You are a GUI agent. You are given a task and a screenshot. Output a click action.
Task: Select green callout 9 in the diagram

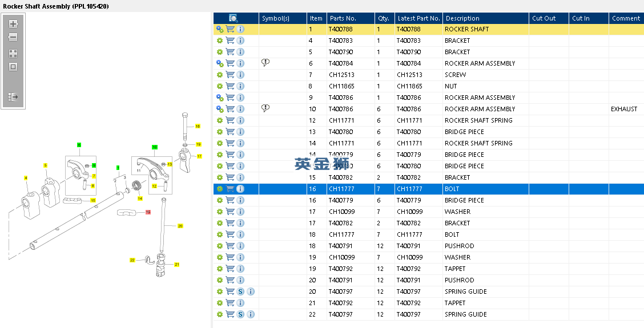coord(94,165)
